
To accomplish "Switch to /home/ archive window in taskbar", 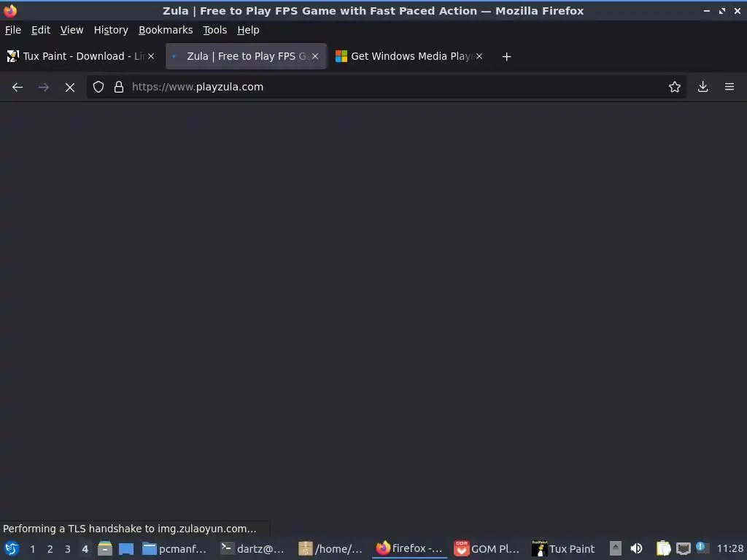I will coord(330,548).
